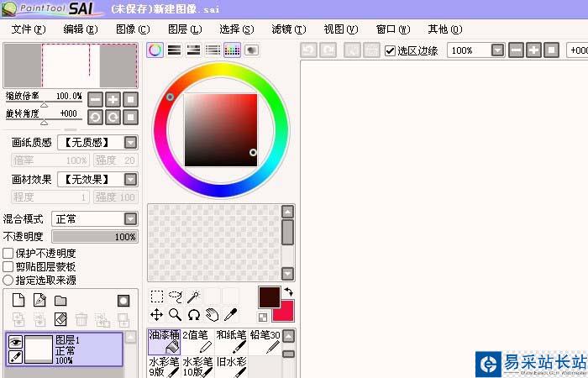Select the lasso selection tool

175,297
